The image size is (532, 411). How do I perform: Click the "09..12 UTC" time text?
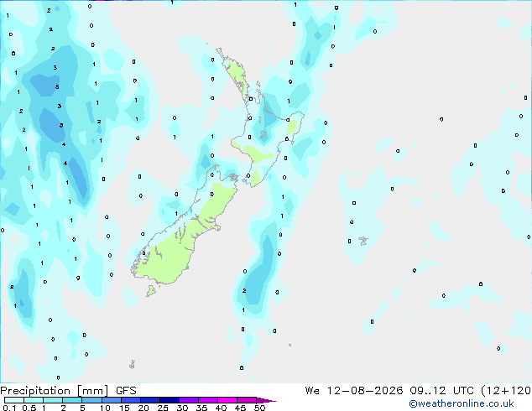[441, 391]
